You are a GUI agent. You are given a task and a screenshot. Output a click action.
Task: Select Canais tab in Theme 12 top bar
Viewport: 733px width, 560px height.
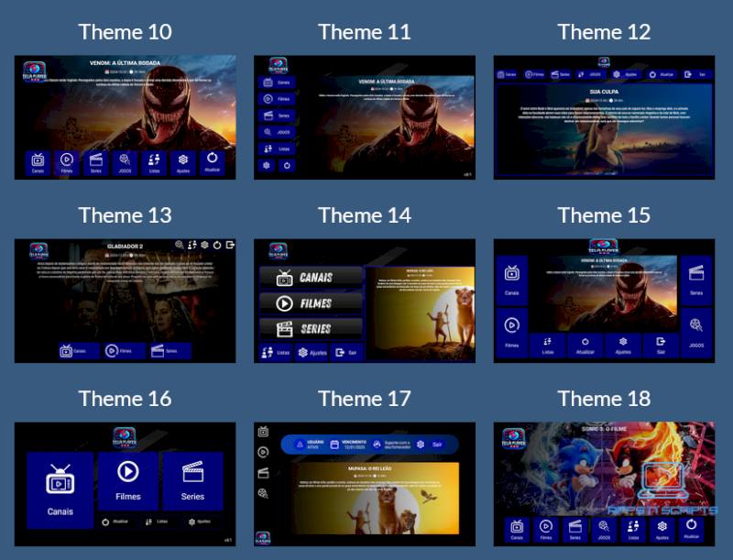click(x=507, y=74)
